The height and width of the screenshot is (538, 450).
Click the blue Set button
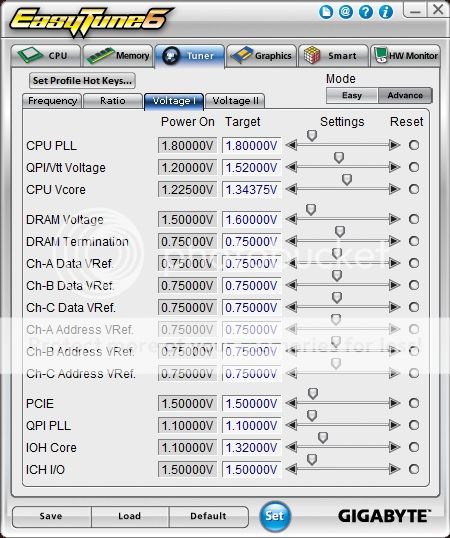275,516
